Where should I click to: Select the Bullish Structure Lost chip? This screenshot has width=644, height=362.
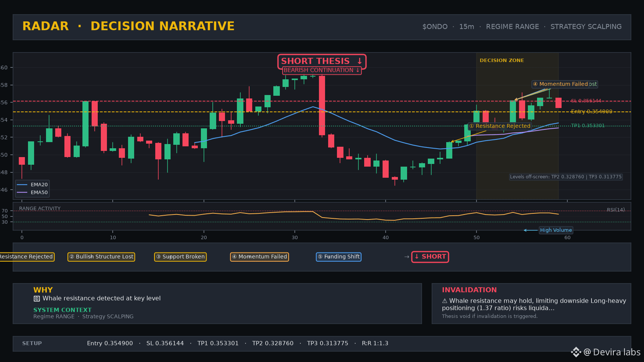click(x=101, y=257)
